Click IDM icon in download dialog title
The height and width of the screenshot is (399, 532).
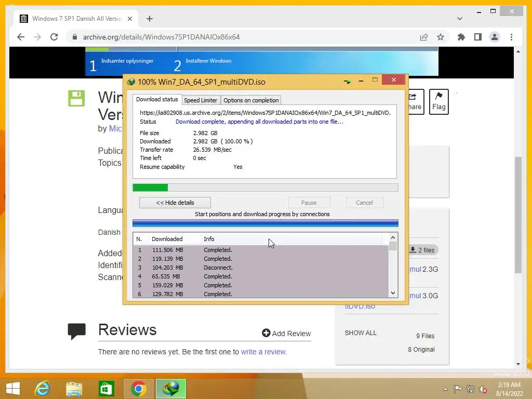[x=131, y=82]
